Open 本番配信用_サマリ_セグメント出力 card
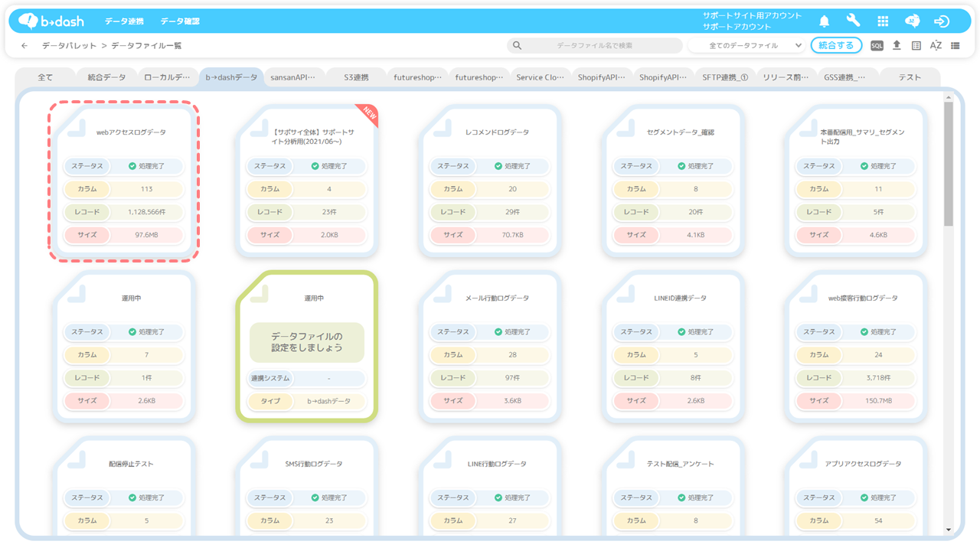Viewport: 980px width, 551px height. tap(857, 181)
